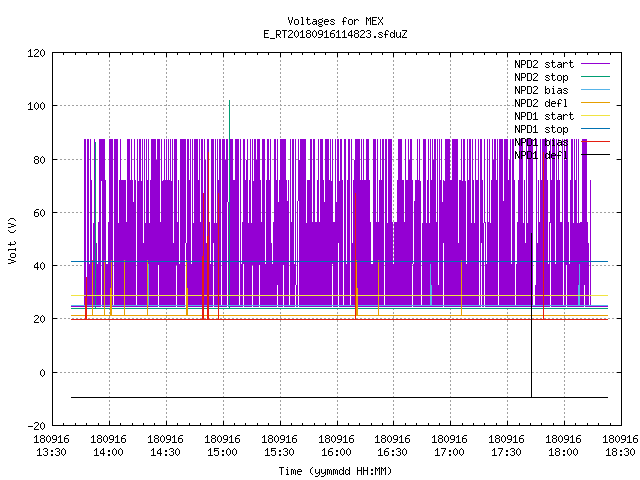Screen dimensions: 640x480
Task: Click the x-axis tick label 17:00
Action: coord(449,452)
